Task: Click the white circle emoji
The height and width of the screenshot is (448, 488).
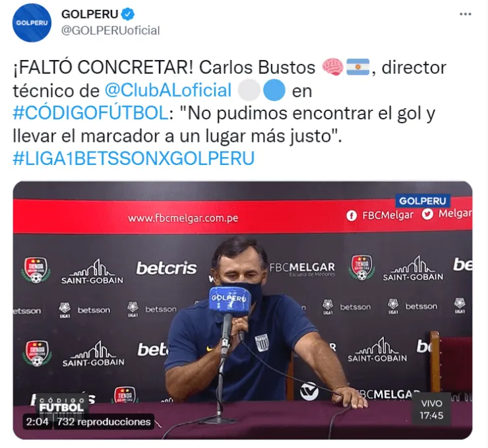Action: click(x=249, y=90)
